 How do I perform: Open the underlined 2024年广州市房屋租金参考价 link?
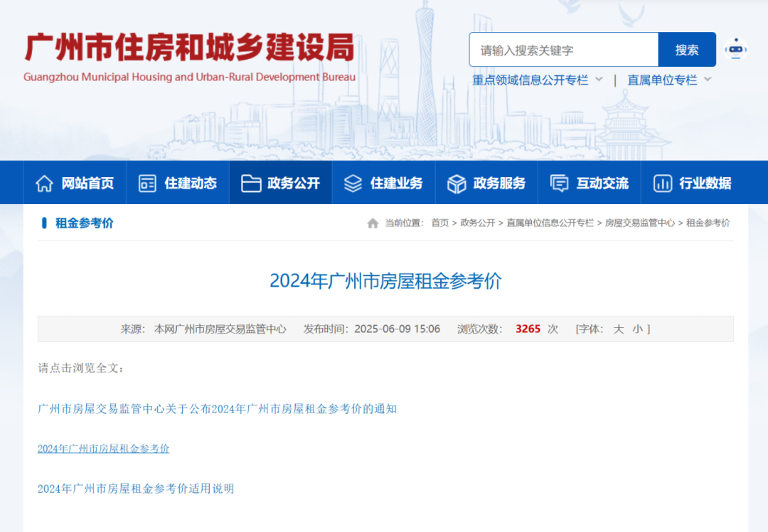click(103, 449)
